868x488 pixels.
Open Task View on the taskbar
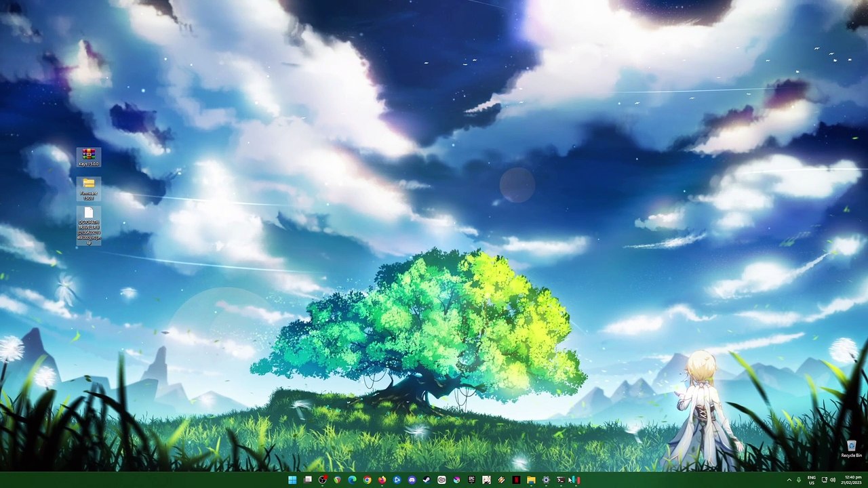tap(308, 480)
